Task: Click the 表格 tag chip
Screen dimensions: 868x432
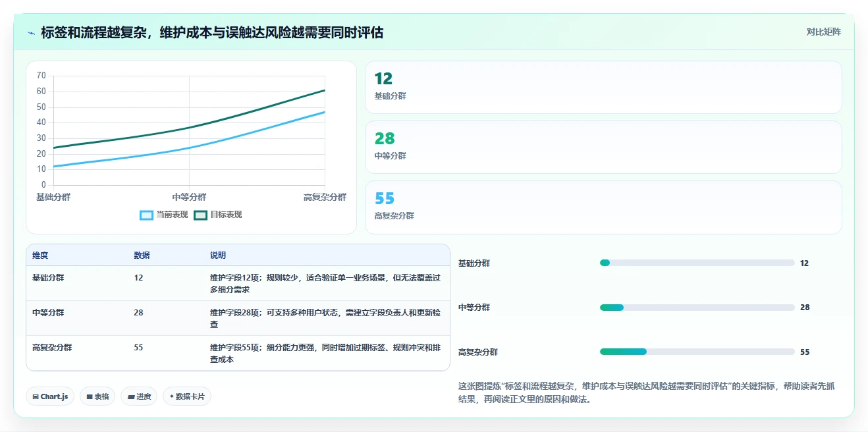Action: click(x=97, y=396)
